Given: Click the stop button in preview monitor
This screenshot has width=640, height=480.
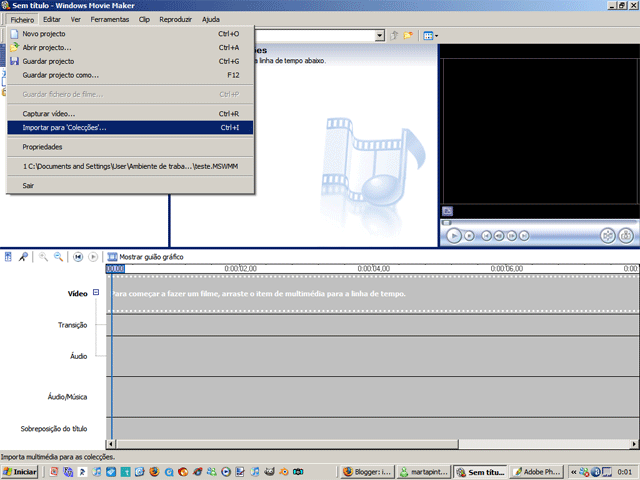Looking at the screenshot, I should (x=469, y=236).
